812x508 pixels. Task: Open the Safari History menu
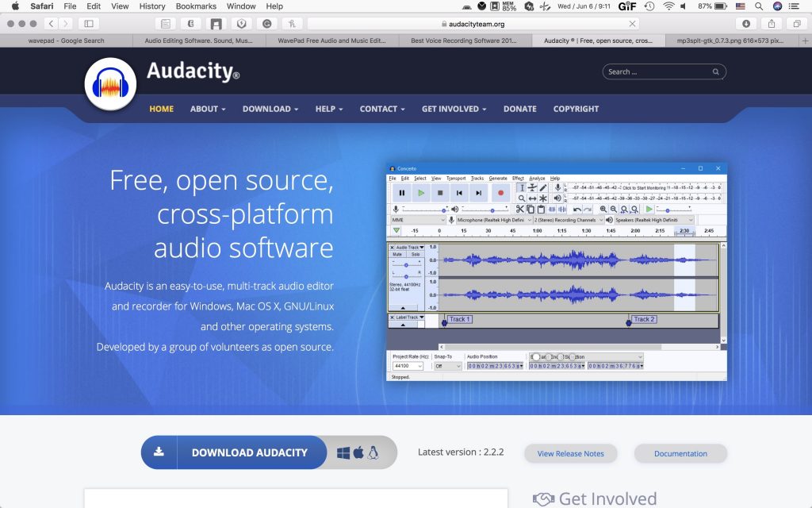pyautogui.click(x=152, y=6)
